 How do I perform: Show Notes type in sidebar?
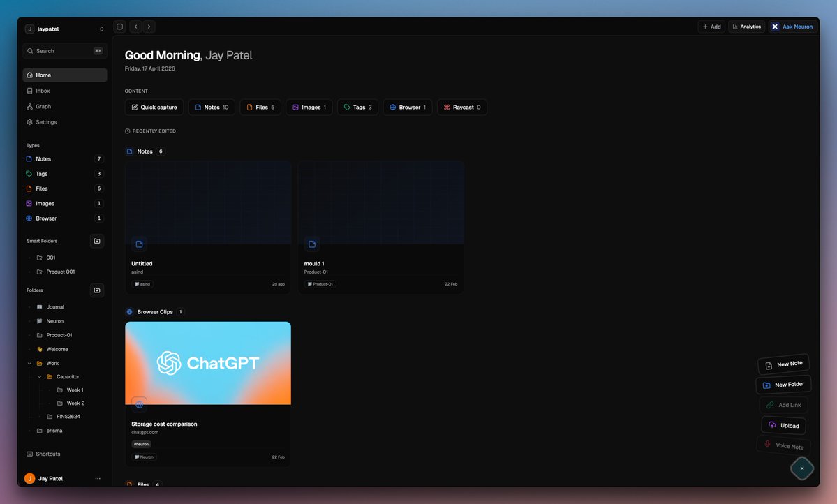click(65, 159)
